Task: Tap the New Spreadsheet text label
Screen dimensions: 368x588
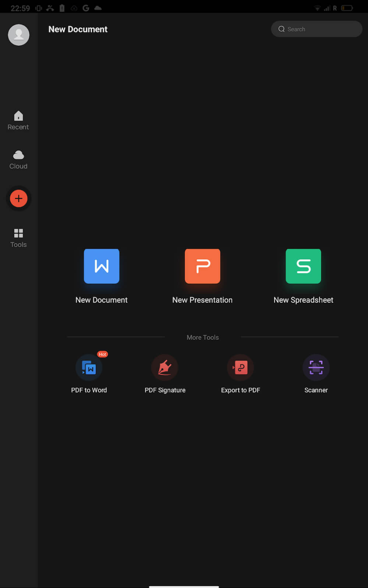Action: coord(303,300)
